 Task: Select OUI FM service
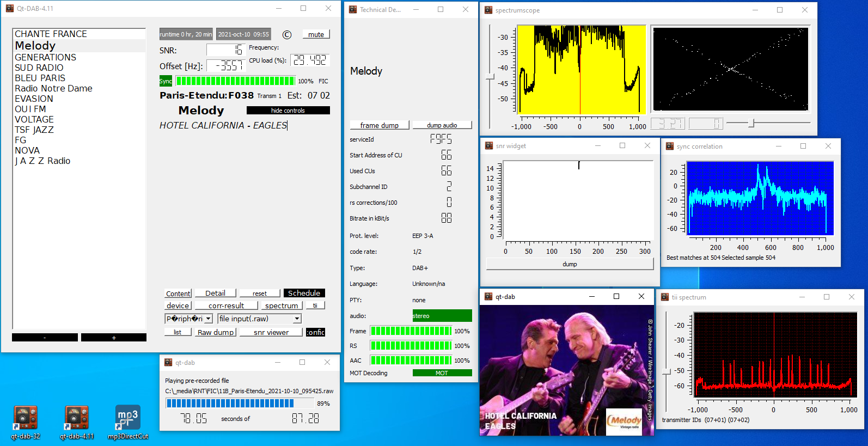(x=80, y=109)
